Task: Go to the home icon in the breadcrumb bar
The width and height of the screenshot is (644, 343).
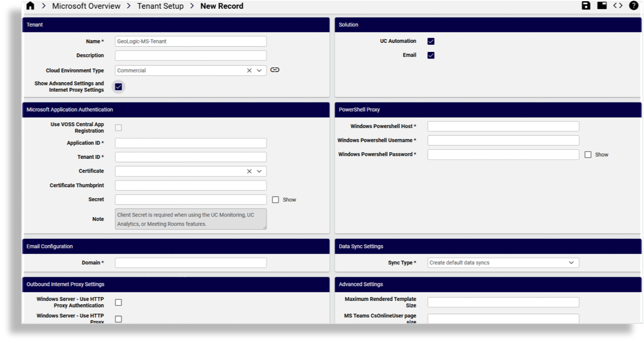Action: pos(30,6)
